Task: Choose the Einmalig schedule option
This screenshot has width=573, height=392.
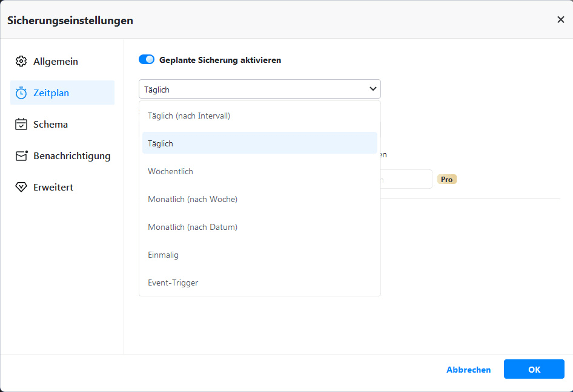Action: [x=164, y=255]
